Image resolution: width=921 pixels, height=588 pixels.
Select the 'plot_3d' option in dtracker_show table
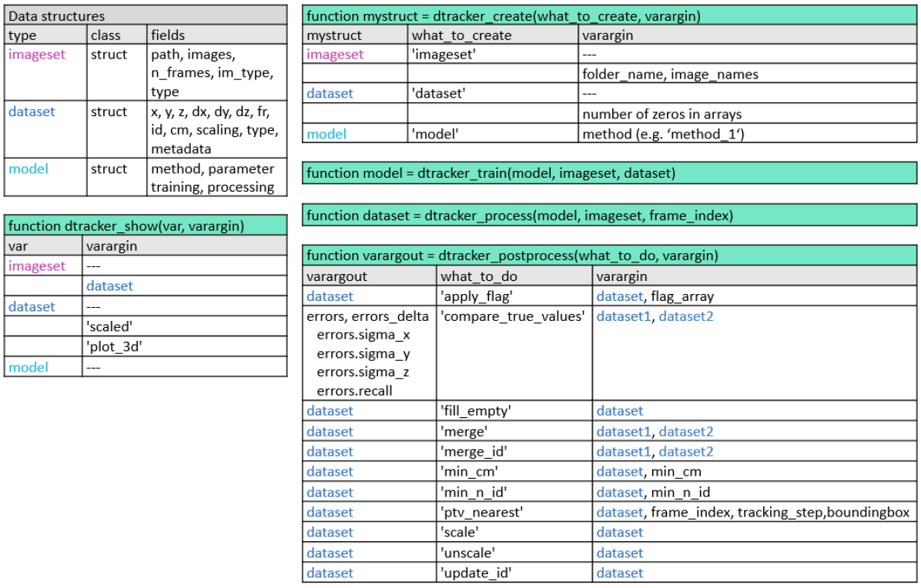(185, 346)
